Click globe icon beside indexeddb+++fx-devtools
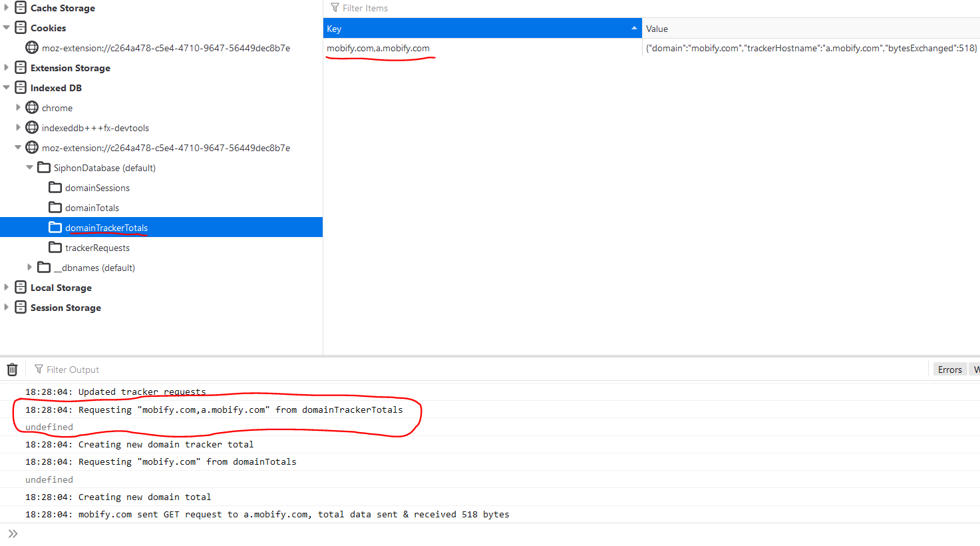 coord(32,128)
